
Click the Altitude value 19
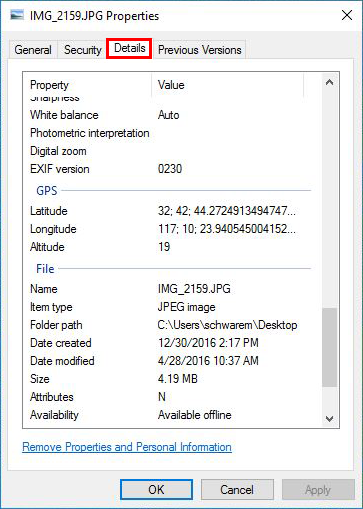point(164,247)
